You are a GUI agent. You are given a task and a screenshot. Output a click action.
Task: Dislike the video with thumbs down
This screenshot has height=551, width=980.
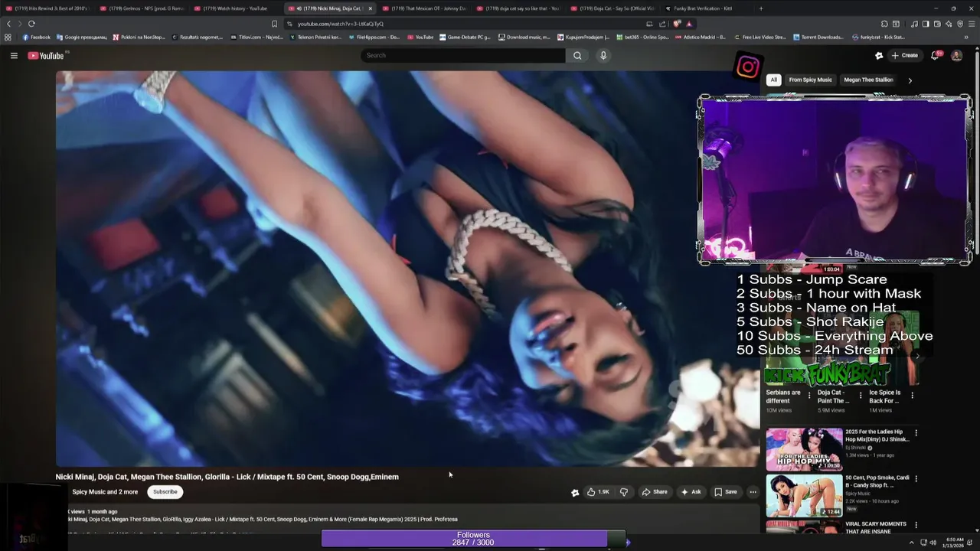pyautogui.click(x=624, y=492)
